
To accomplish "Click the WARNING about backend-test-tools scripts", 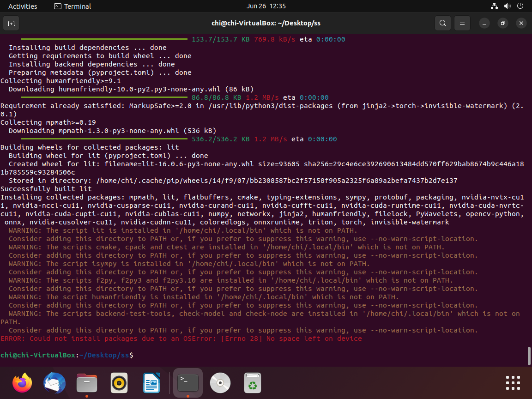I will tap(260, 318).
